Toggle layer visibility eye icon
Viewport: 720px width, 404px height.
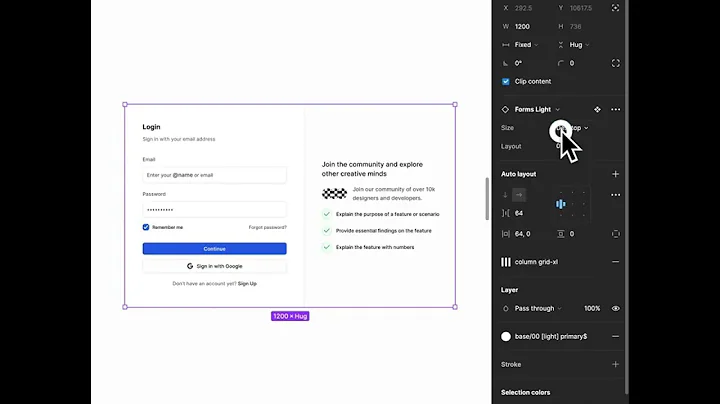(615, 309)
